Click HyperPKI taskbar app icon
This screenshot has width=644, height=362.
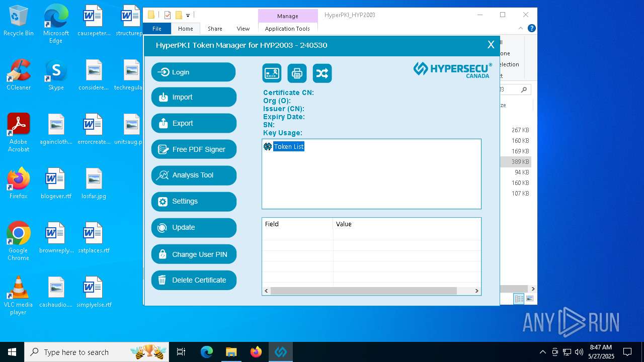pos(281,352)
